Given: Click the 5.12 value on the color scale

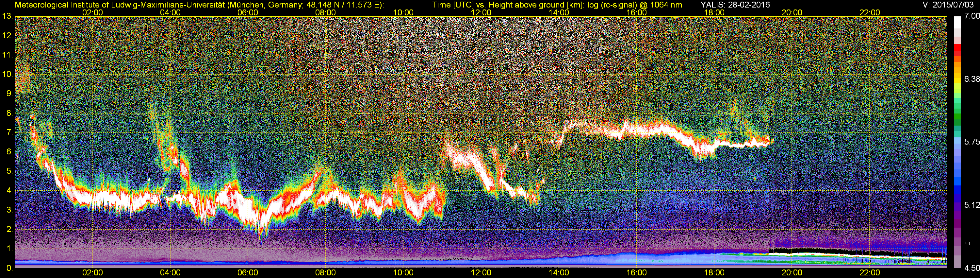Looking at the screenshot, I should coord(972,205).
